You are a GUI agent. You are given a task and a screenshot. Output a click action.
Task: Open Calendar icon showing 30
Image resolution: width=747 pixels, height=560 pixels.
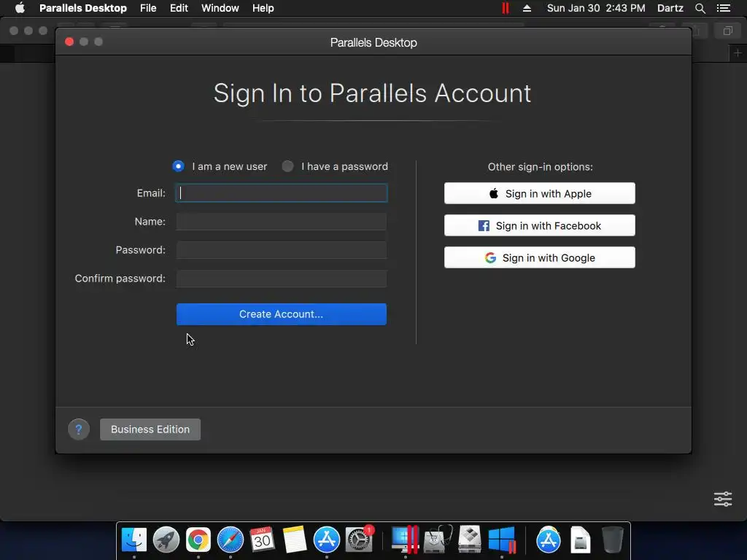click(262, 540)
